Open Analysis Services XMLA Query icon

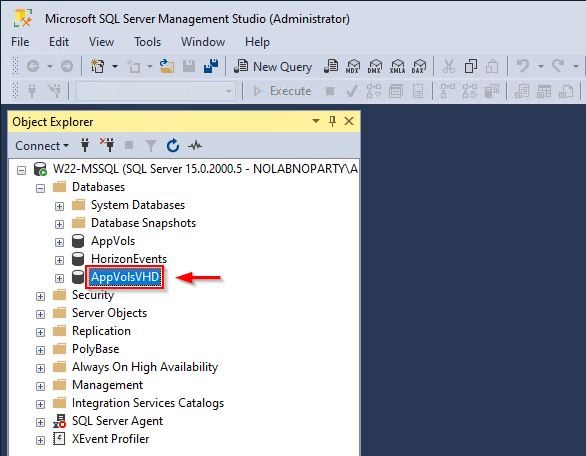pyautogui.click(x=397, y=67)
